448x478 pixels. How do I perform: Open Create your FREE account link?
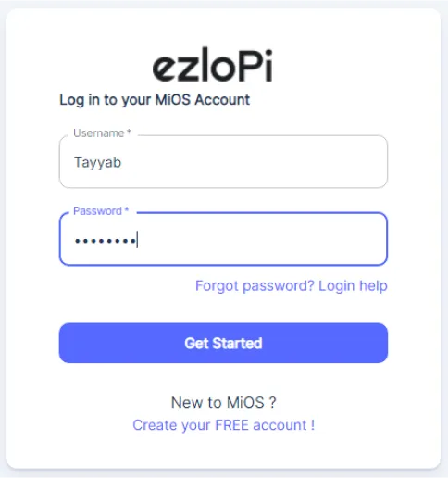click(223, 425)
